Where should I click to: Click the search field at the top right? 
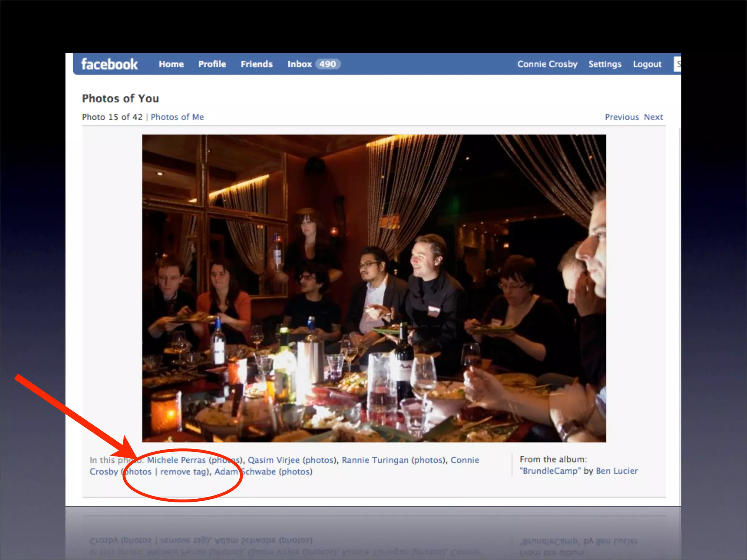pyautogui.click(x=677, y=64)
